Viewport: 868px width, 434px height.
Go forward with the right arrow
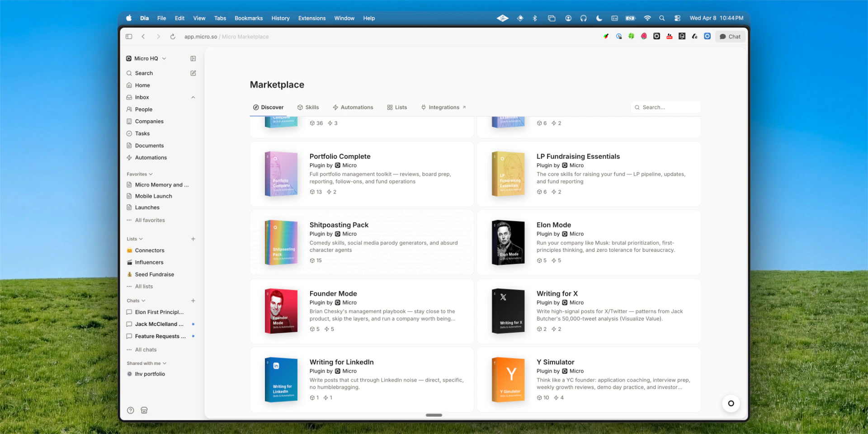[x=158, y=37]
